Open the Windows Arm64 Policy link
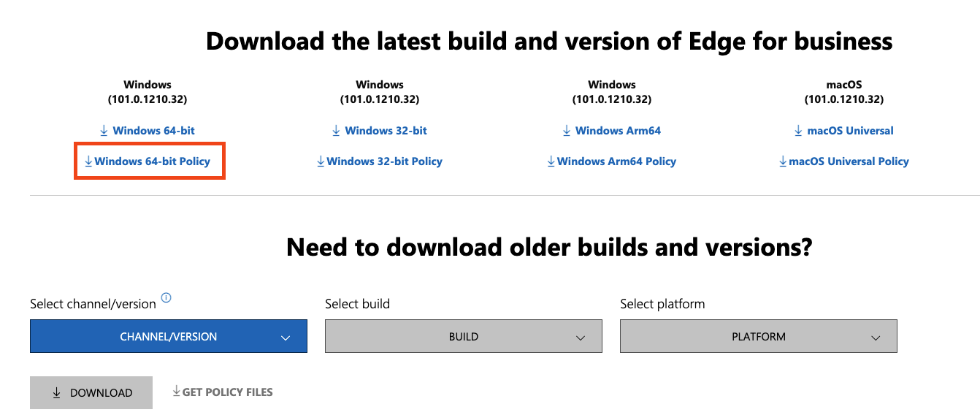Viewport: 980px width, 415px height. click(616, 161)
